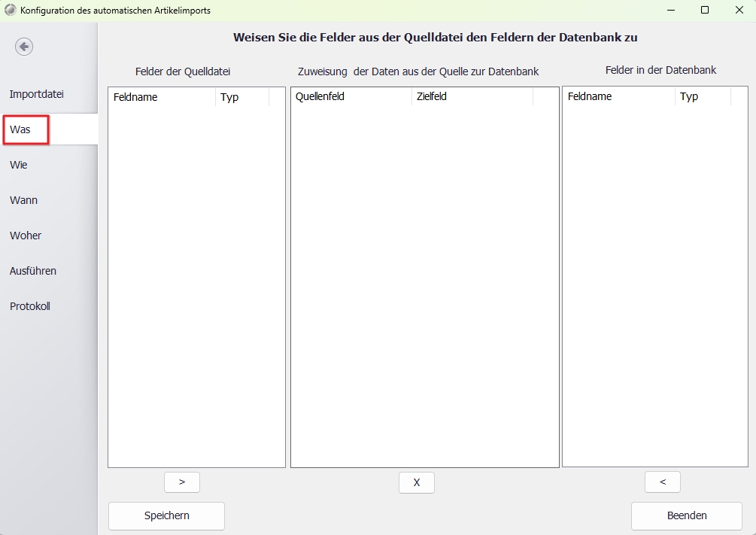Click the < assign button
The height and width of the screenshot is (535, 756).
pyautogui.click(x=663, y=482)
